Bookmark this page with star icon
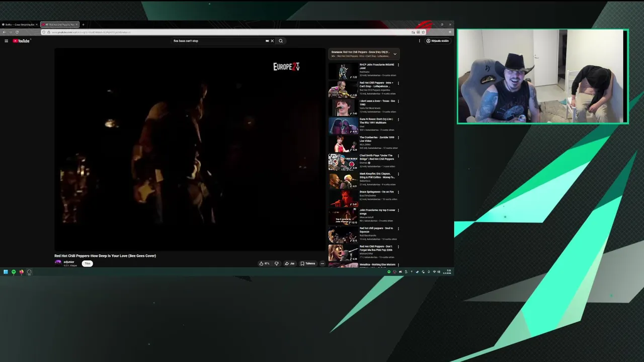This screenshot has height=362, width=644. pyautogui.click(x=423, y=32)
